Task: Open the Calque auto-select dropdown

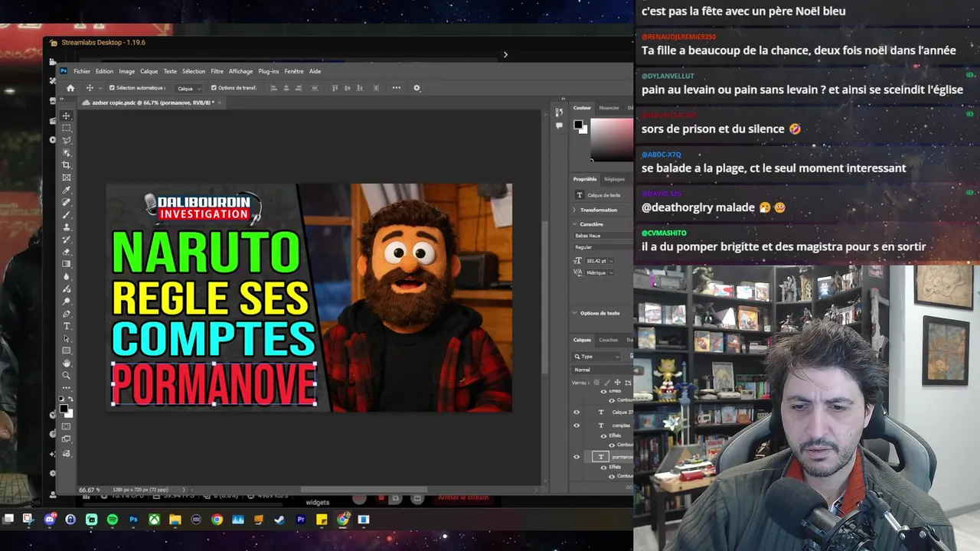Action: [x=189, y=88]
